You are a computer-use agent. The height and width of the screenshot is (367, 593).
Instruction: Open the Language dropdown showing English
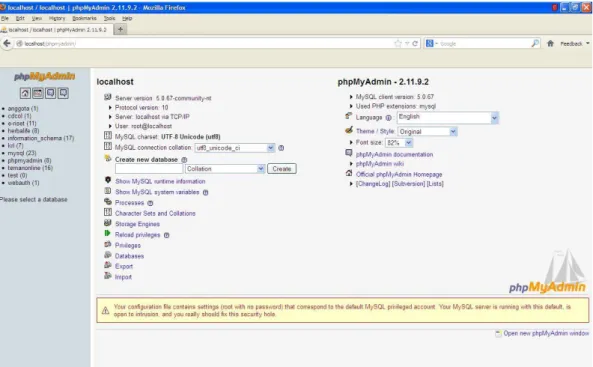[x=447, y=118]
